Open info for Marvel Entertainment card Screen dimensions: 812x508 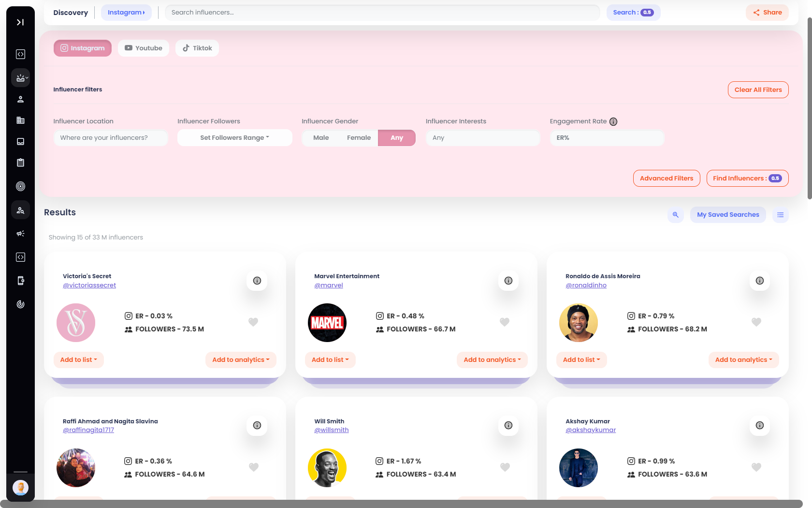[x=508, y=281]
